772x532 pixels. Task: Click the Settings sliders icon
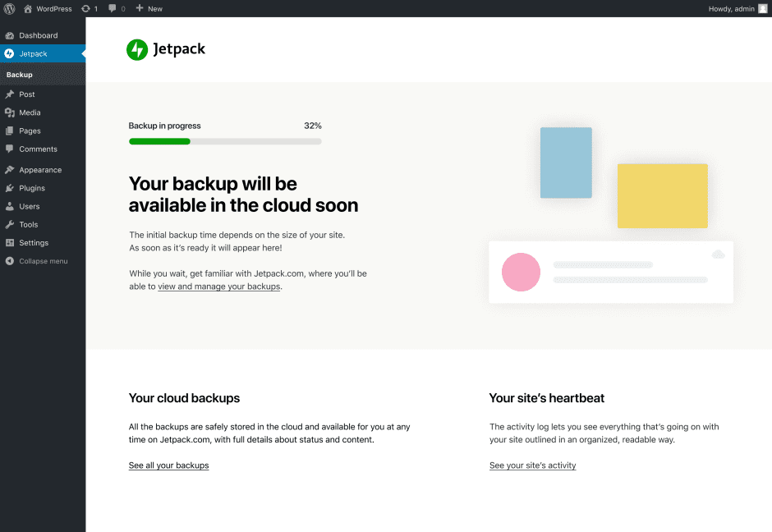(x=9, y=243)
